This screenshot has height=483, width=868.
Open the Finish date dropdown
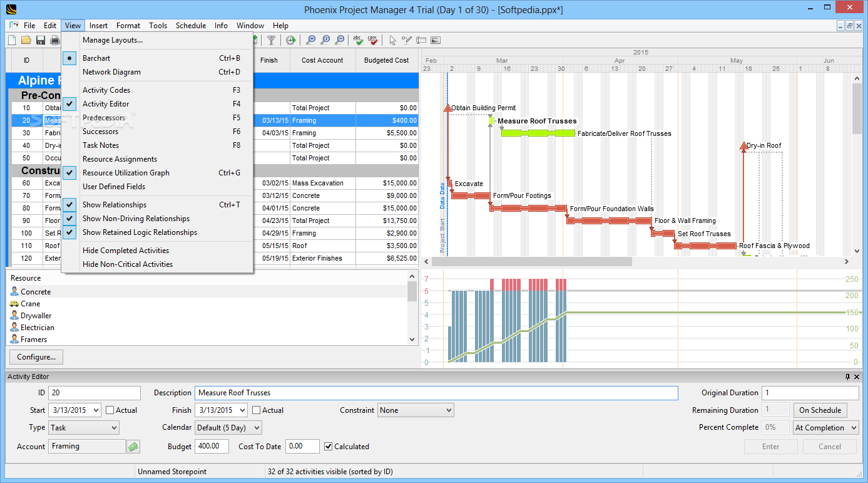pyautogui.click(x=242, y=410)
